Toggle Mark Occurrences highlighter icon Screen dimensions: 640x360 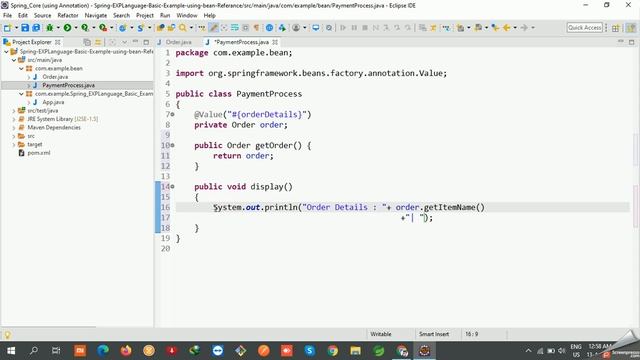(213, 28)
